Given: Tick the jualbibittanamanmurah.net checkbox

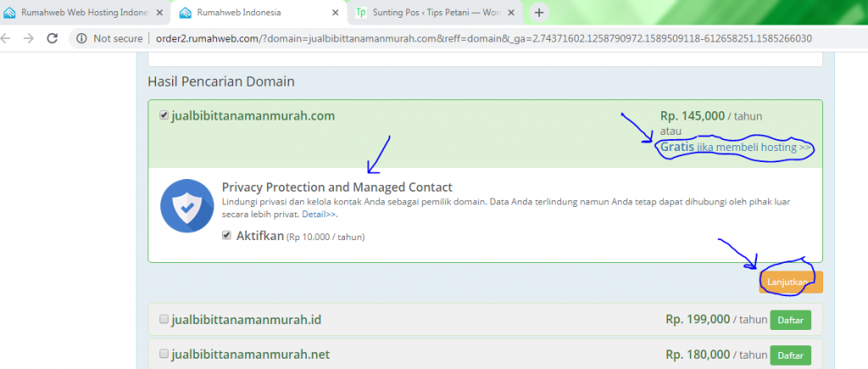Looking at the screenshot, I should 164,354.
